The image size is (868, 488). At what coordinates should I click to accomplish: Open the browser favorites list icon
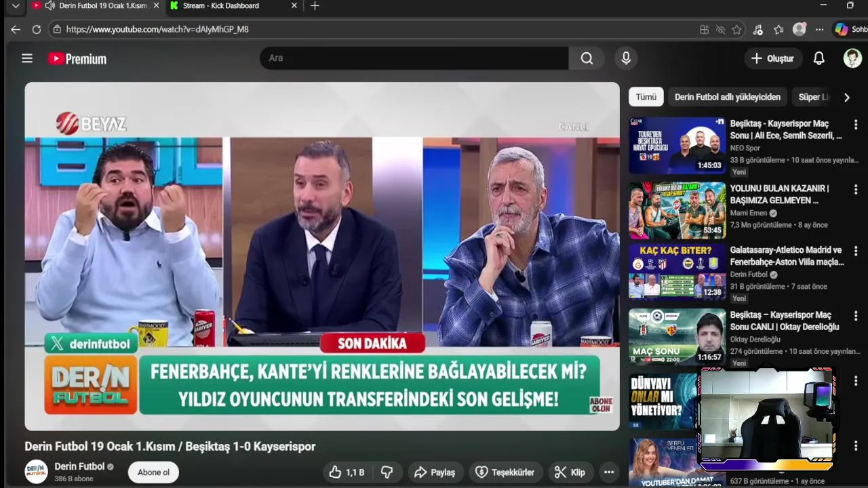[x=778, y=30]
